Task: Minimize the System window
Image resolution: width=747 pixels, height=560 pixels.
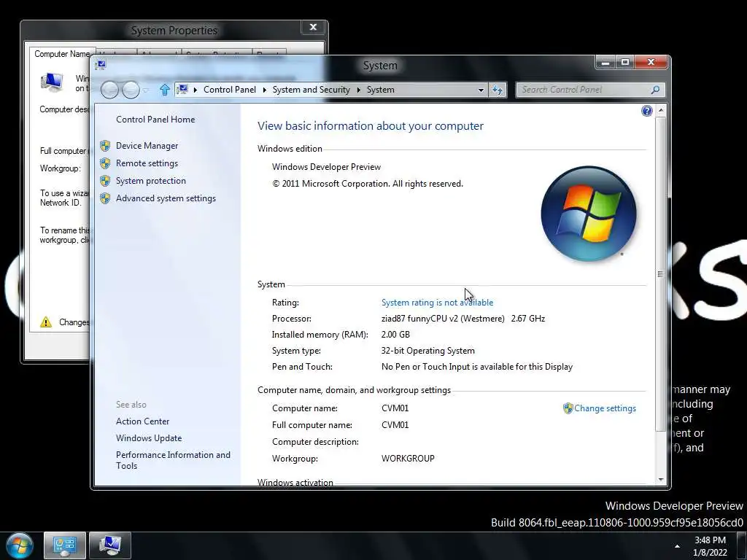Action: click(x=605, y=63)
